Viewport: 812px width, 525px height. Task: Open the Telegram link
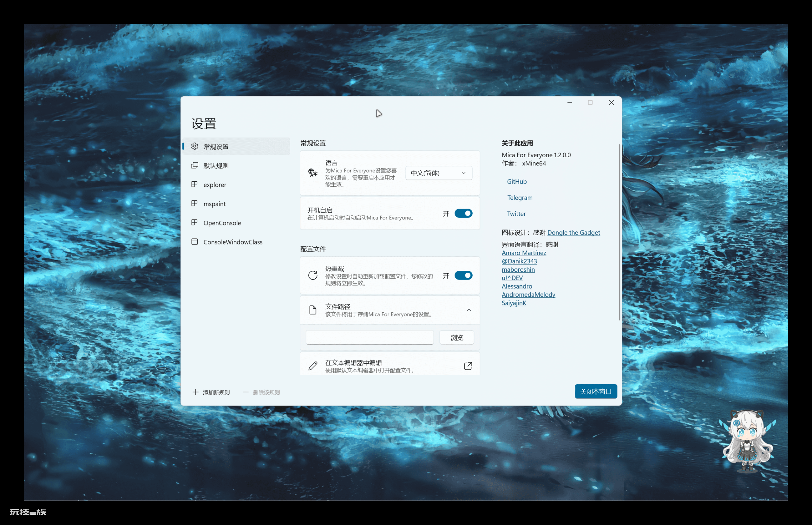click(x=519, y=198)
